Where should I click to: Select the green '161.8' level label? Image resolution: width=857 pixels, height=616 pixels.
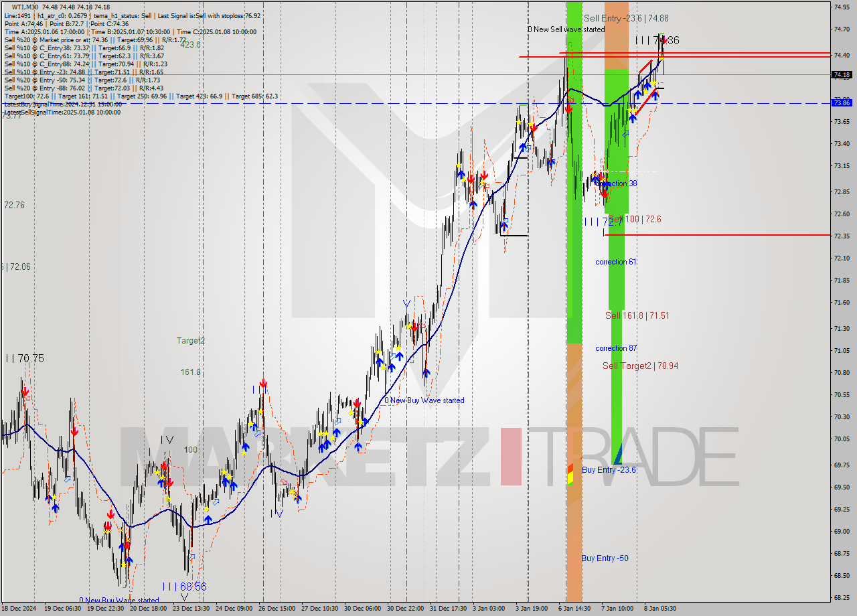(x=191, y=372)
